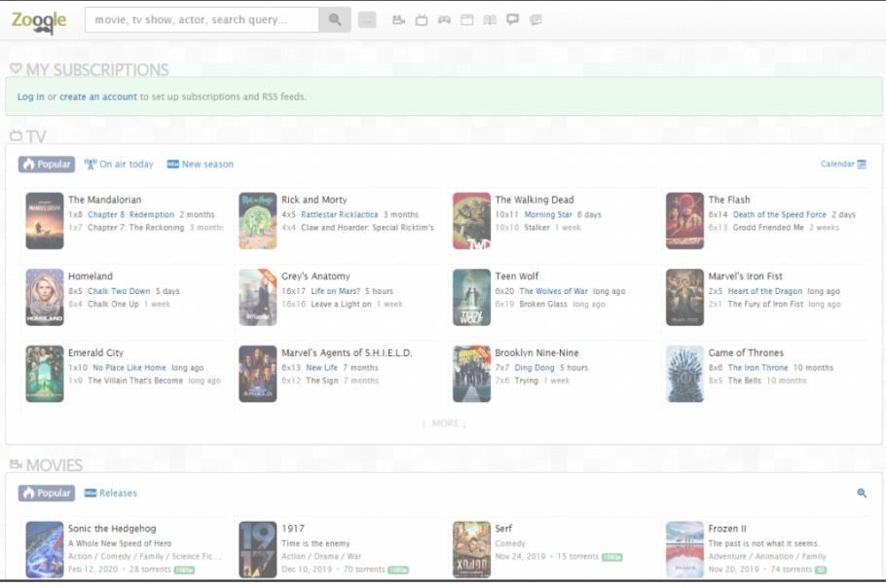The height and width of the screenshot is (588, 886).
Task: Click the ellipsis options button beside search
Action: (367, 20)
